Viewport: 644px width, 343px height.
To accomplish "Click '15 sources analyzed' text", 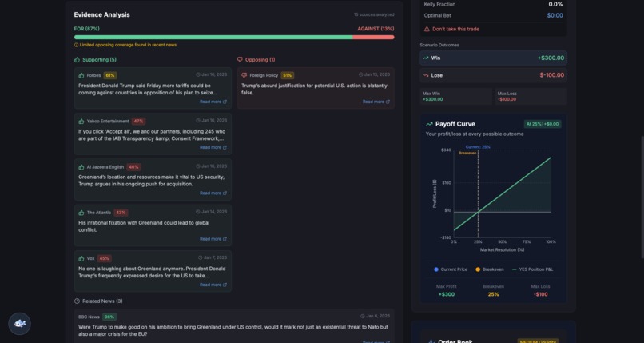I will pos(374,14).
